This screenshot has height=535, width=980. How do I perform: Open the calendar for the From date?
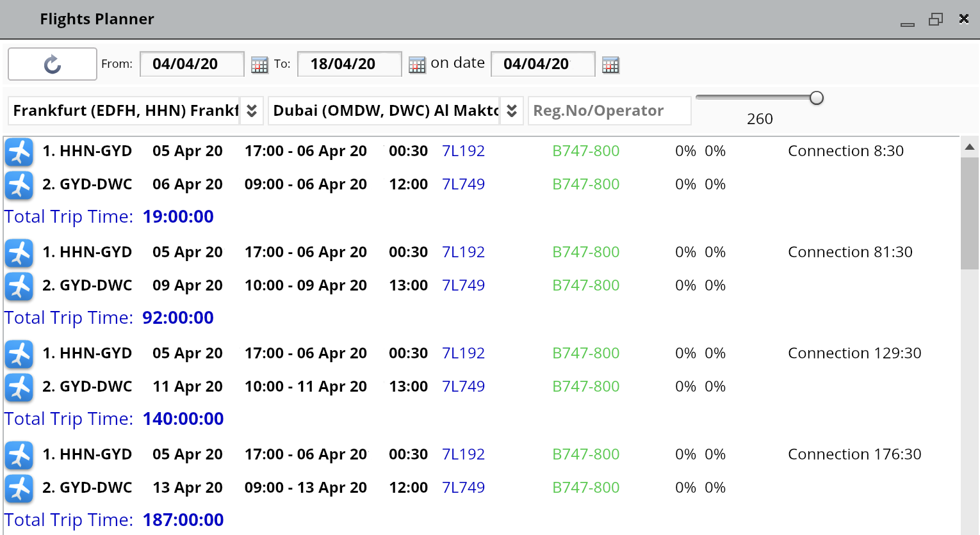(259, 64)
